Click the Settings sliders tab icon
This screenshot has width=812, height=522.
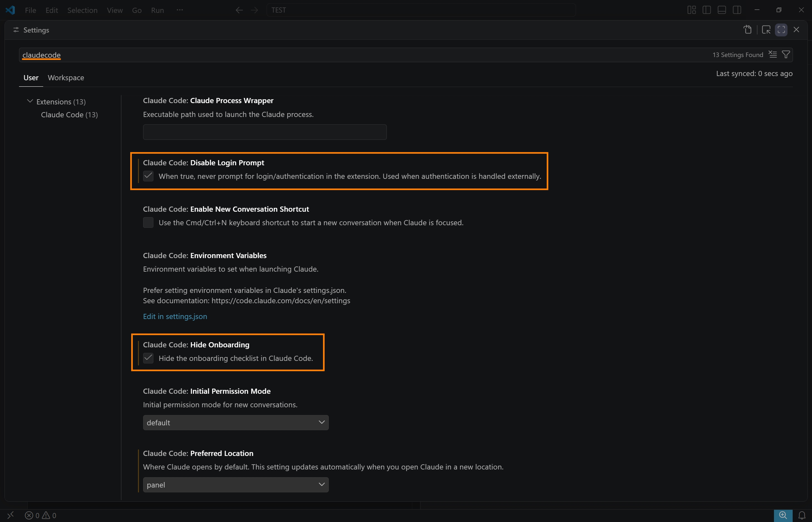16,30
